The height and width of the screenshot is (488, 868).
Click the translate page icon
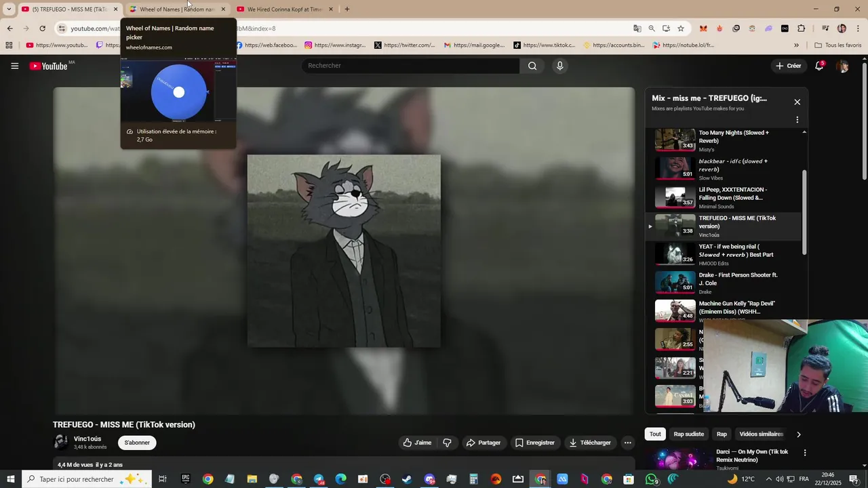[x=637, y=28]
